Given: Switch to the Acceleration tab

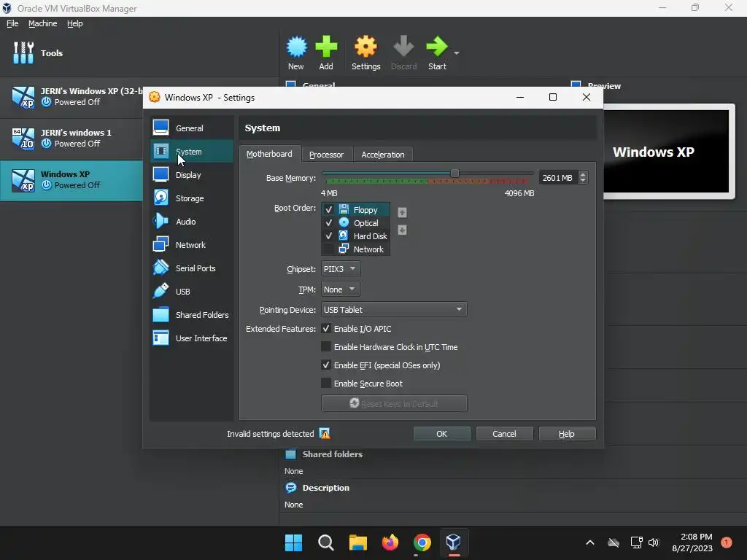Looking at the screenshot, I should (x=383, y=155).
